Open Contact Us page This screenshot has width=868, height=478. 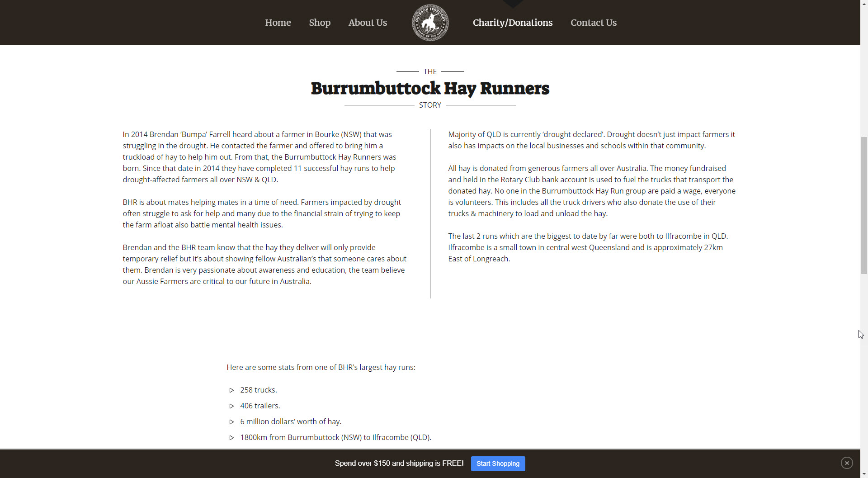tap(594, 23)
